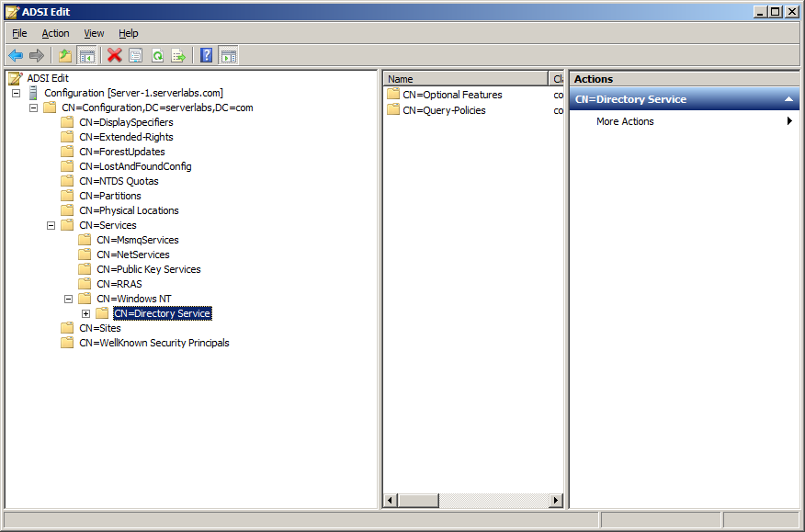Click ADSI Edit title bar icon

pos(12,12)
